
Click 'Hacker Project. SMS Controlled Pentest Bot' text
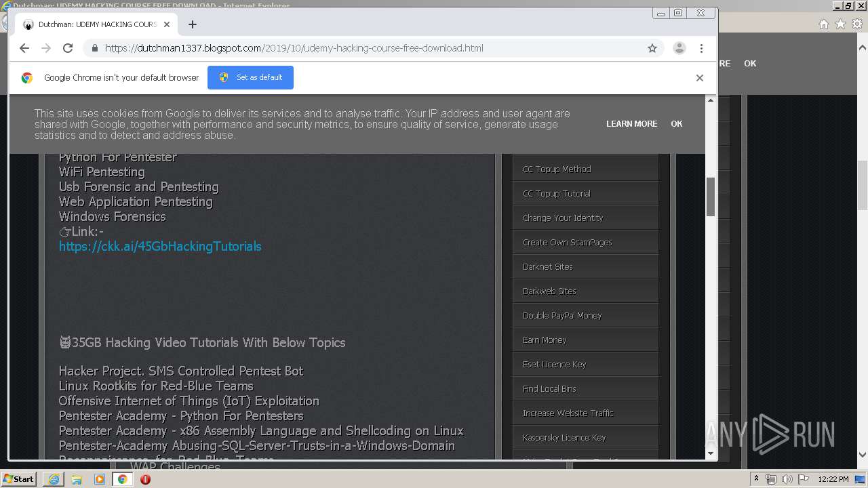point(181,371)
